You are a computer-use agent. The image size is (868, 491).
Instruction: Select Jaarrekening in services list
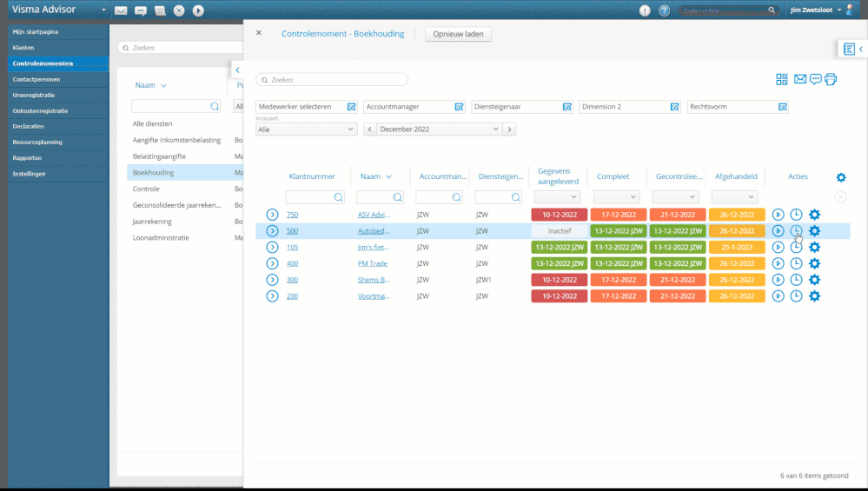pyautogui.click(x=152, y=222)
